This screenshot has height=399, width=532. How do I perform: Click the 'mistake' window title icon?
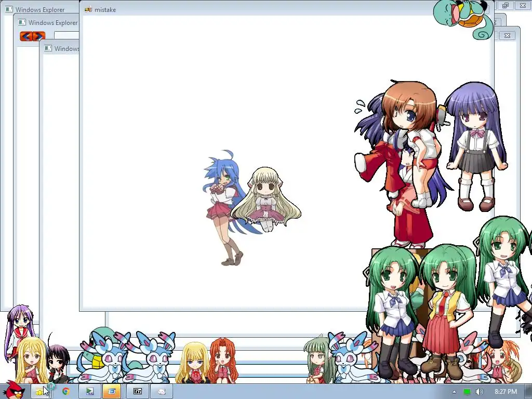(88, 9)
